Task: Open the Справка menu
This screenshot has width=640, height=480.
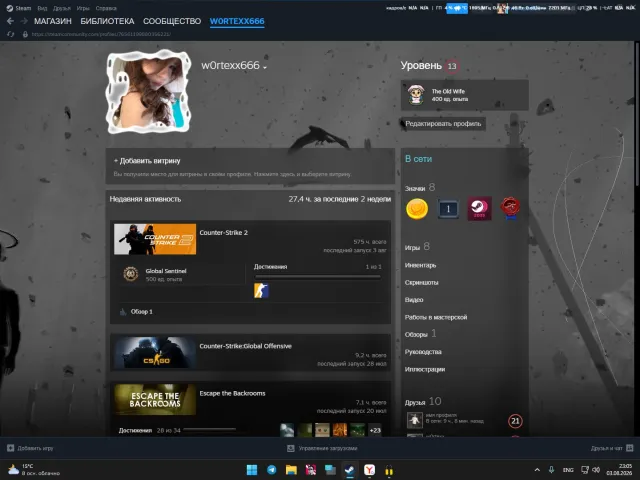Action: pyautogui.click(x=106, y=8)
